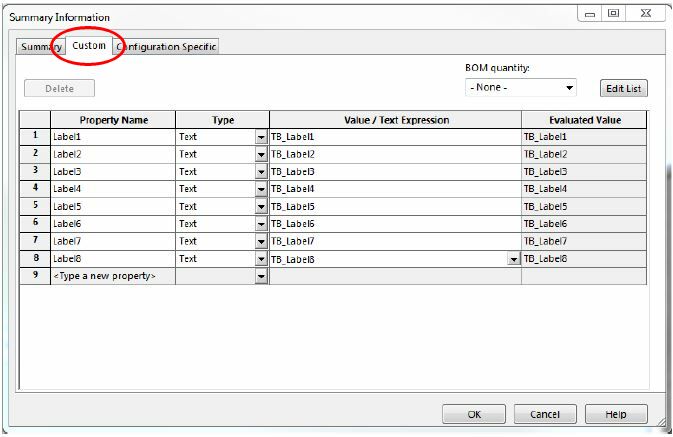Expand Type dropdown for Label3 row
Image resolution: width=673 pixels, height=437 pixels.
click(x=261, y=172)
